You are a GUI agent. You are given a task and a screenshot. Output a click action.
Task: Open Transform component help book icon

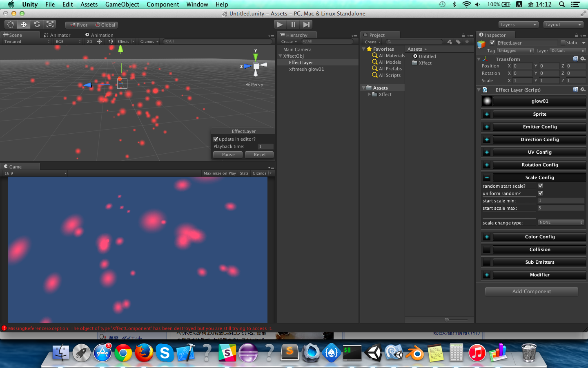(x=576, y=59)
